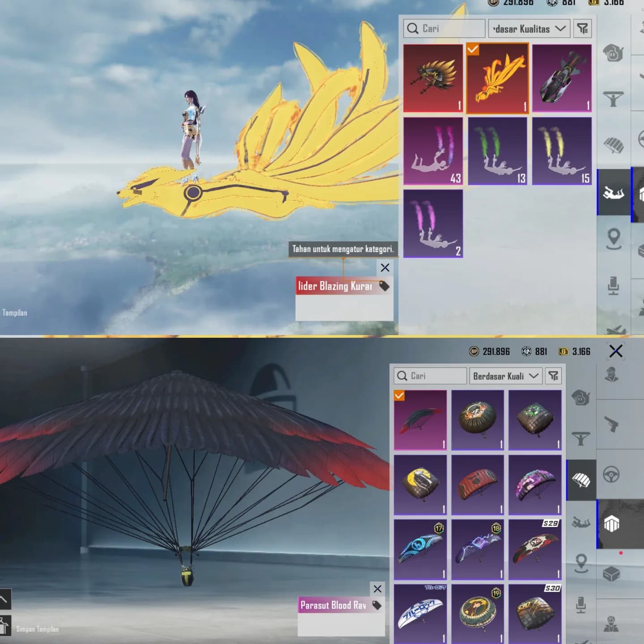The width and height of the screenshot is (644, 644).
Task: Open the filter icon in the lower inventory panel
Action: [x=554, y=376]
